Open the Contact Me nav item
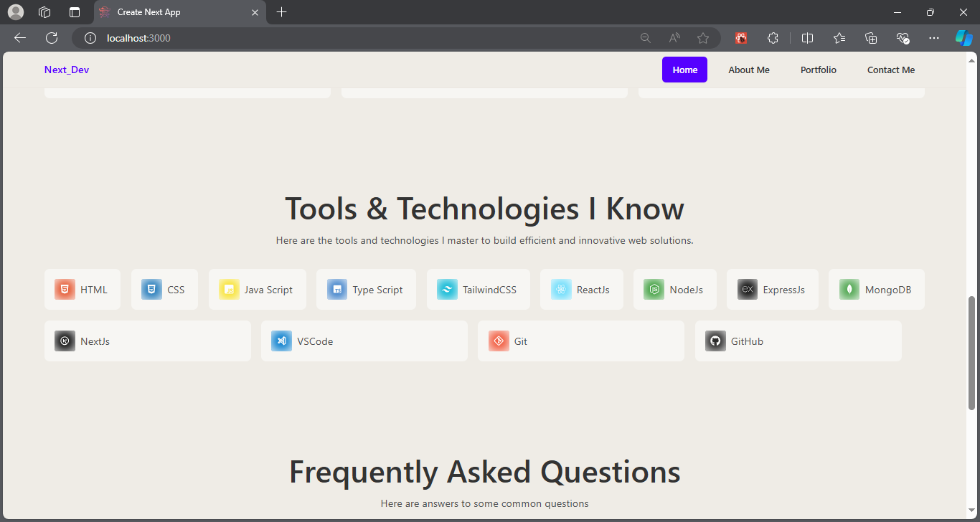This screenshot has height=522, width=980. point(891,70)
